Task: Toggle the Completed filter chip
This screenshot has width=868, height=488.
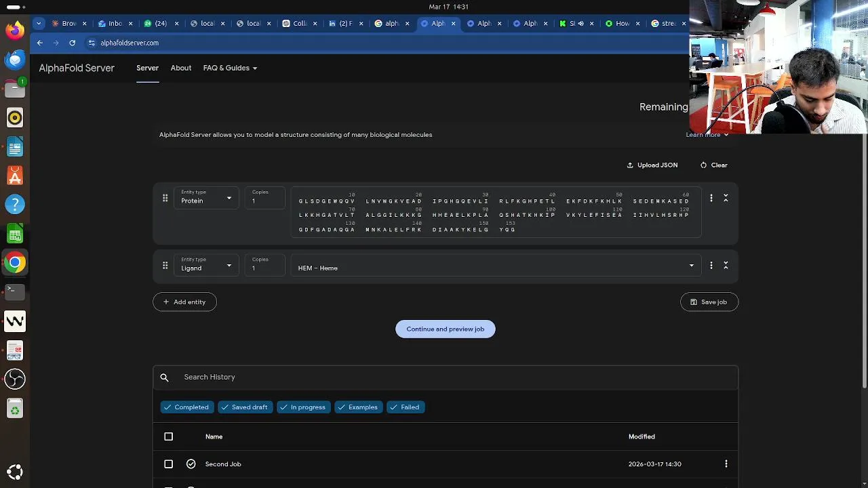Action: pyautogui.click(x=186, y=407)
